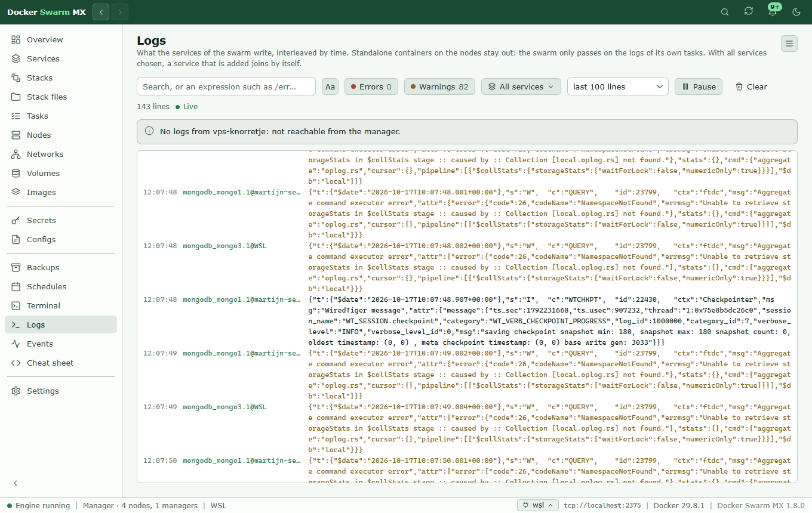
Task: Click Docker 29.8.1 in status bar
Action: pyautogui.click(x=679, y=505)
